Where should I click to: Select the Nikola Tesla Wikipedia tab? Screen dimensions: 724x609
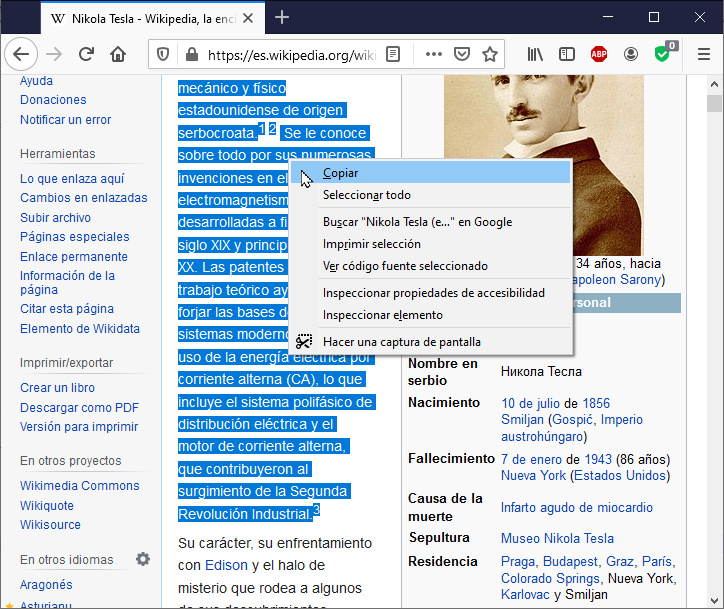pos(153,18)
